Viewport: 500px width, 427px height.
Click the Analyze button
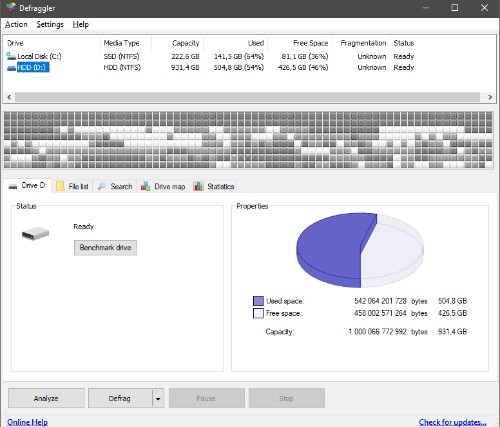coord(46,398)
